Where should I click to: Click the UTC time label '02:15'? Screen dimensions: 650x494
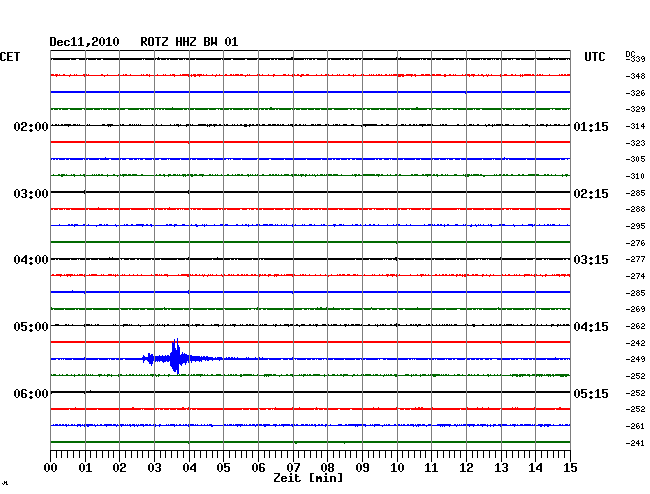[591, 194]
